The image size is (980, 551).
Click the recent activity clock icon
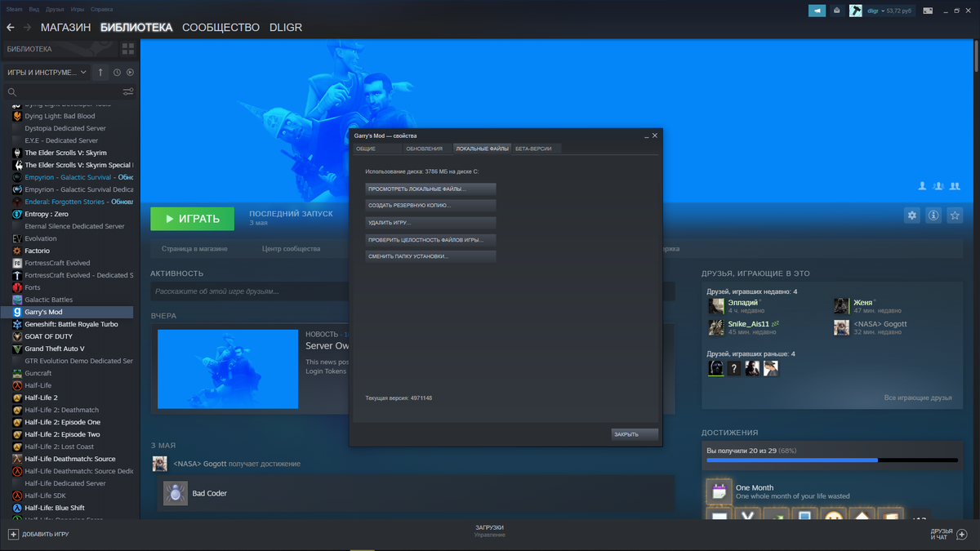pos(117,73)
